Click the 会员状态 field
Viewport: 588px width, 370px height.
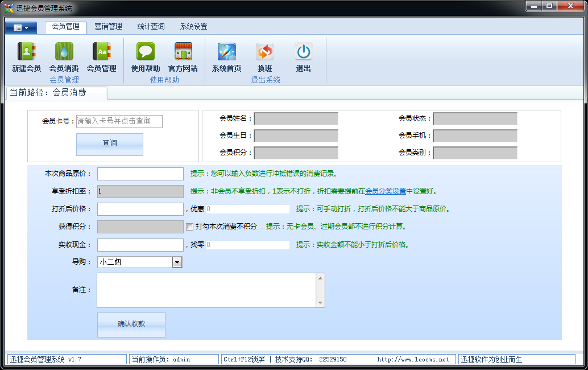(475, 118)
